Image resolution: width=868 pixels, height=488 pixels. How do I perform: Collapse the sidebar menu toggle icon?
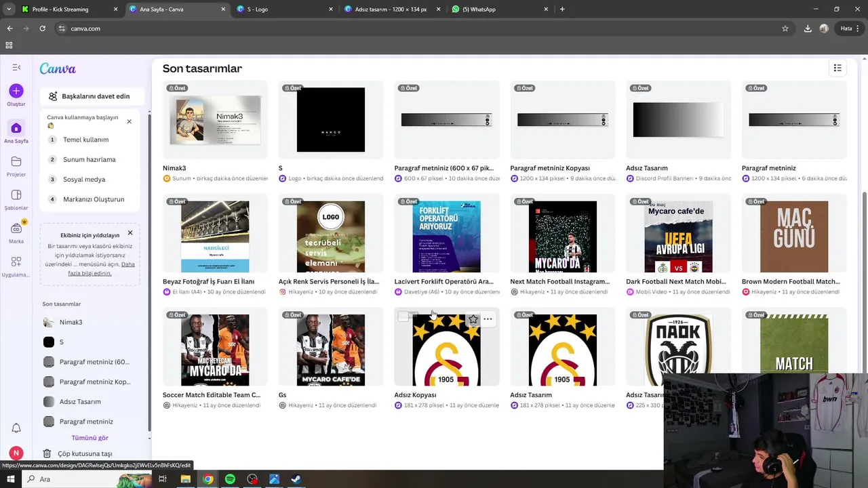tap(16, 67)
